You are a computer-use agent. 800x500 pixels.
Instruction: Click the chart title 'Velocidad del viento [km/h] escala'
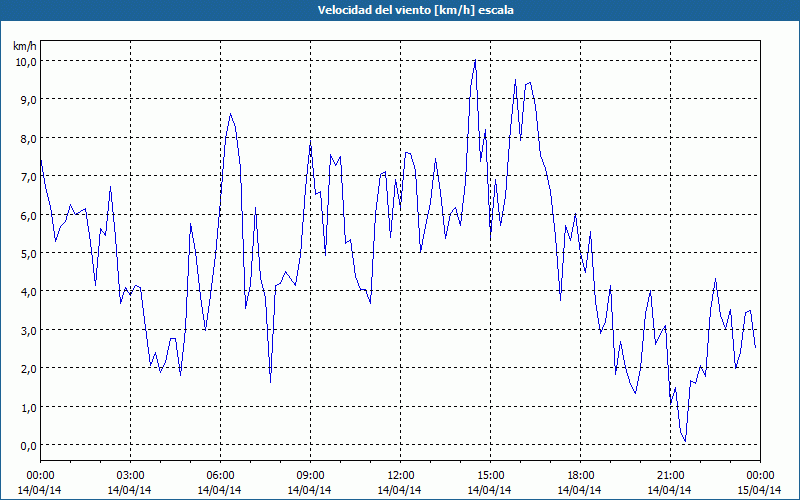pyautogui.click(x=415, y=10)
